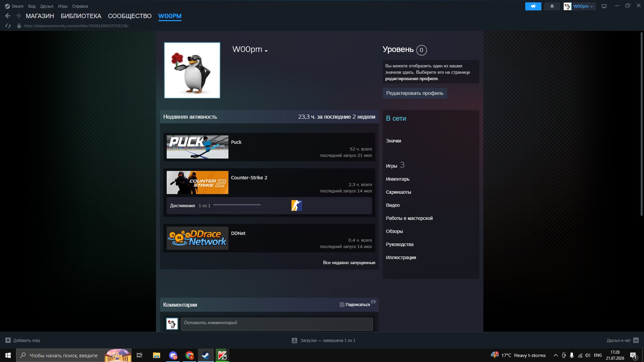Click the Steam taskbar icon
The image size is (644, 362).
[206, 355]
